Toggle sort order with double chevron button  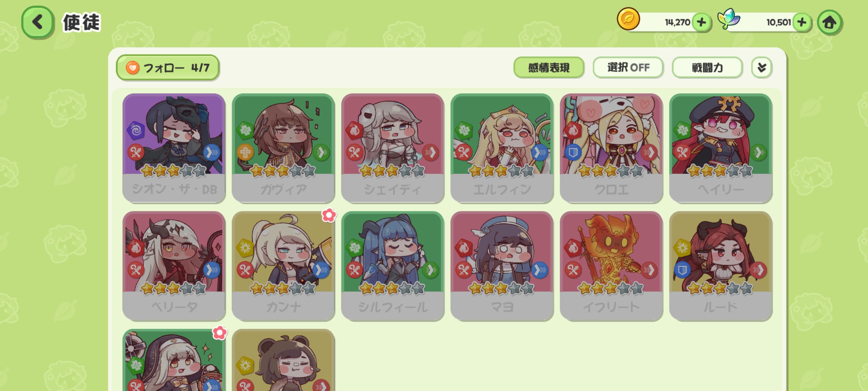(x=762, y=67)
